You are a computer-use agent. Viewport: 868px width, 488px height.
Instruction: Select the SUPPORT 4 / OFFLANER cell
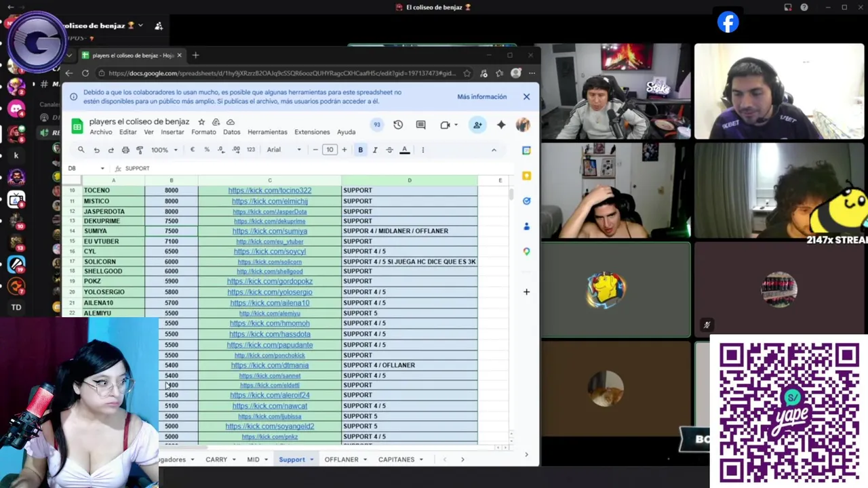(410, 365)
